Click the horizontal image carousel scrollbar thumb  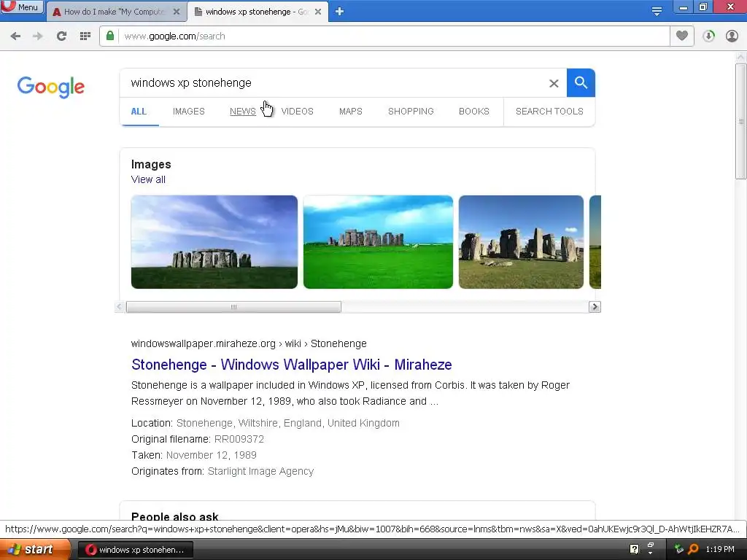click(x=233, y=307)
